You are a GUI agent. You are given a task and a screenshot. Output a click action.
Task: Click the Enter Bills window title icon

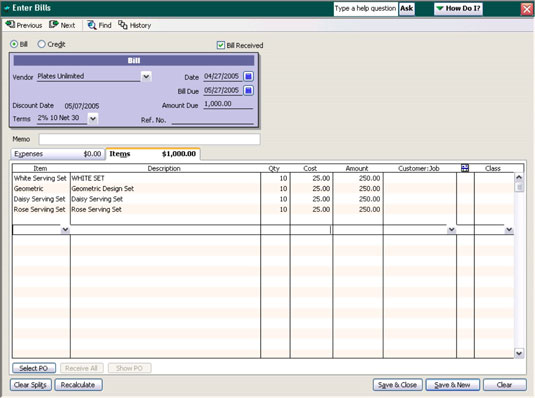(6, 8)
